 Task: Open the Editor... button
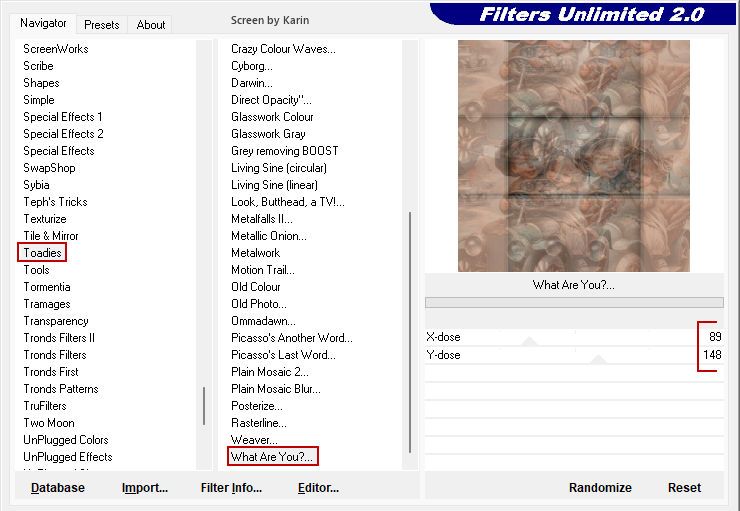click(x=318, y=488)
